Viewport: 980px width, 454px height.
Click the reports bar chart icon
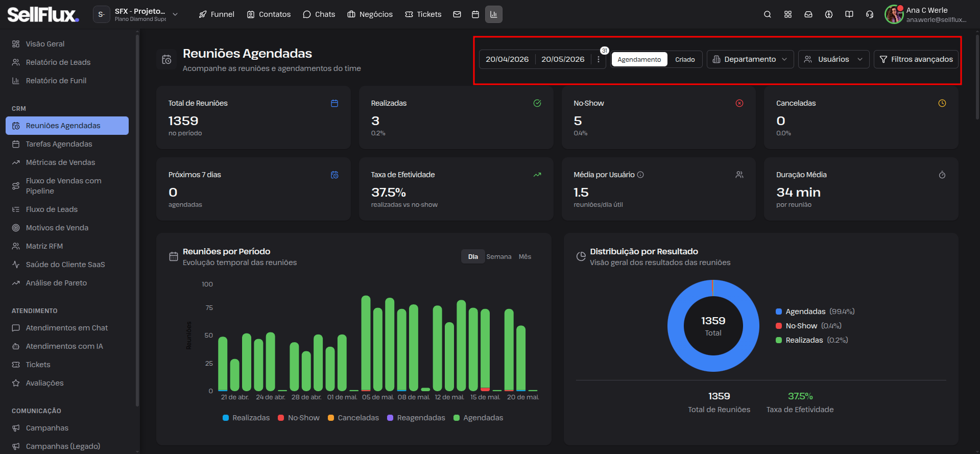coord(494,14)
